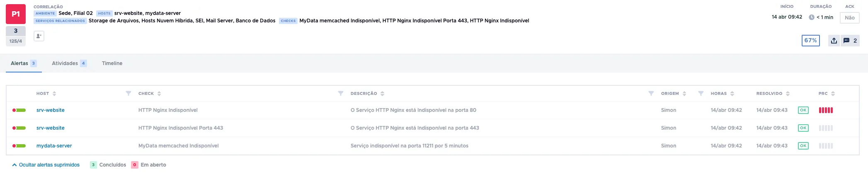
Task: Click red PRC bars in port 80 row
Action: (x=826, y=110)
